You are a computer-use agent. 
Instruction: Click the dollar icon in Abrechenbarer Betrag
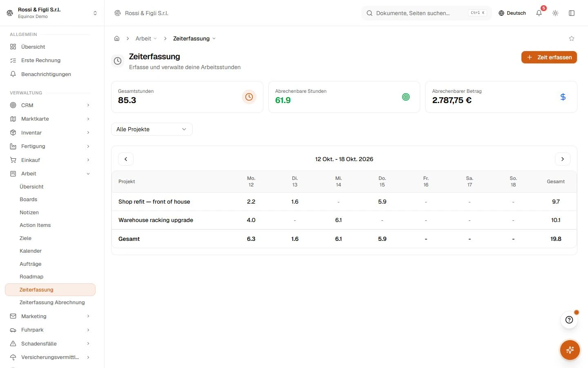(x=563, y=97)
